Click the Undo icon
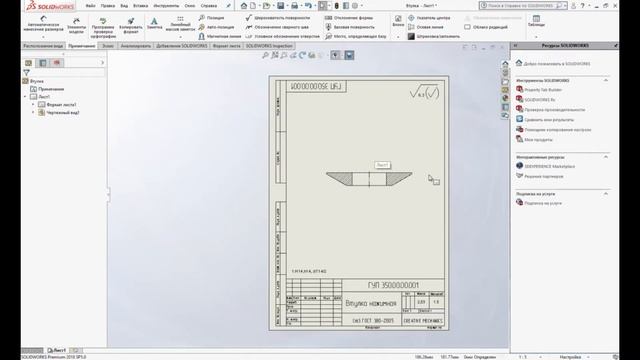 pos(308,6)
